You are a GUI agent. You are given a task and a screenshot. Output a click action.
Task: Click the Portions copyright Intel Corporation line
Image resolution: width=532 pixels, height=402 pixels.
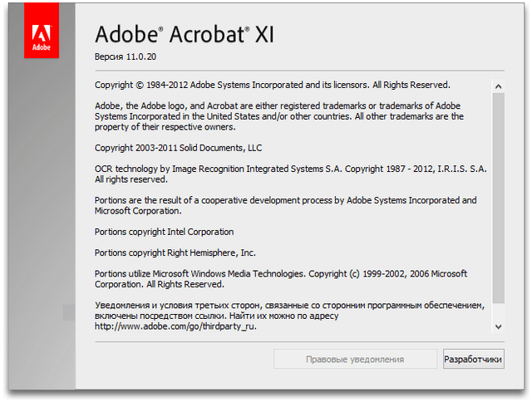pyautogui.click(x=164, y=232)
